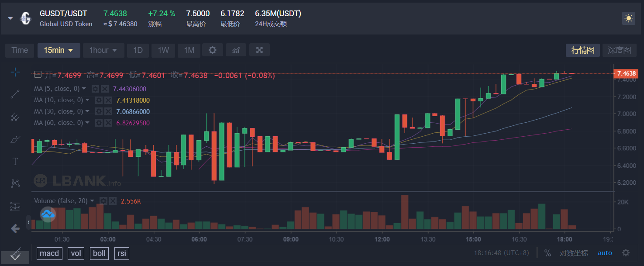Expand Volume (false, 20) dropdown
Image resolution: width=644 pixels, height=266 pixels.
coord(92,201)
